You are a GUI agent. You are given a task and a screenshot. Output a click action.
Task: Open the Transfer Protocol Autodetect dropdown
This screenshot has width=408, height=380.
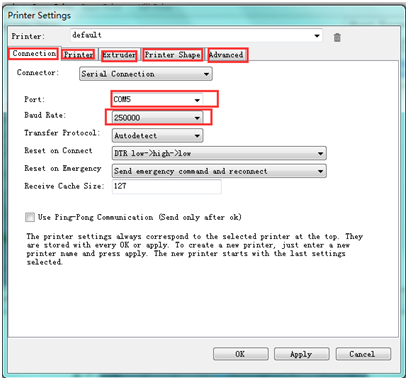point(157,136)
